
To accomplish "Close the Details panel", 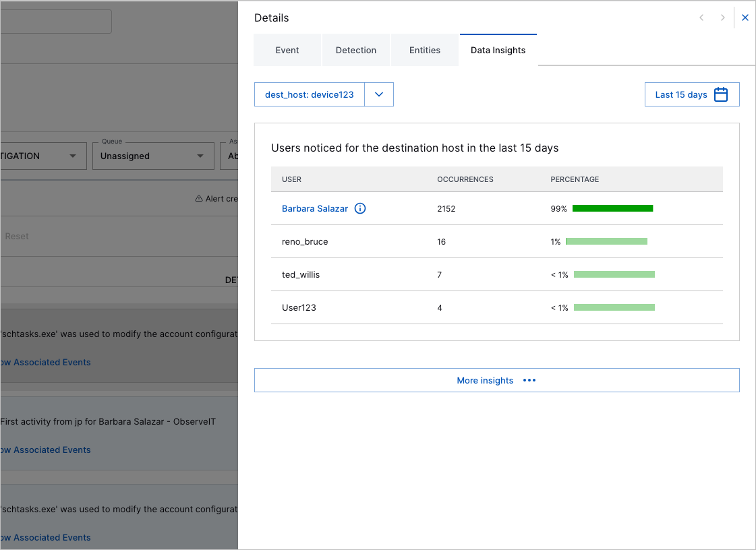I will tap(745, 18).
